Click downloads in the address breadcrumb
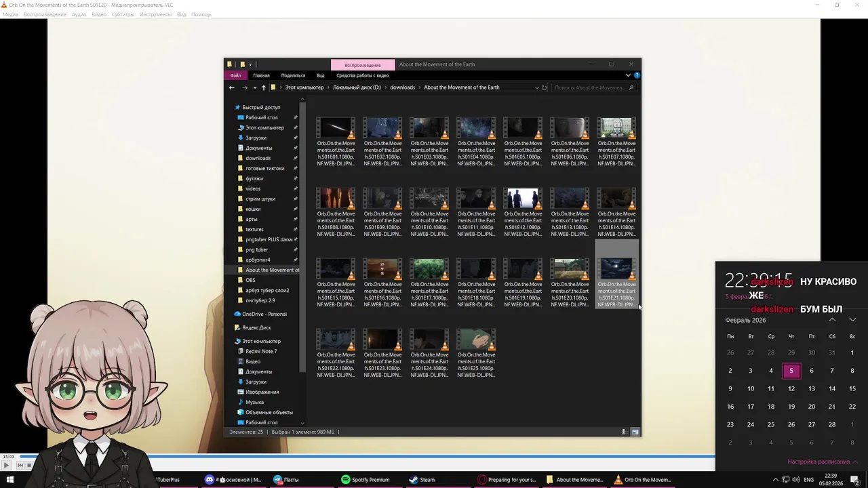The width and height of the screenshot is (868, 488). click(402, 87)
